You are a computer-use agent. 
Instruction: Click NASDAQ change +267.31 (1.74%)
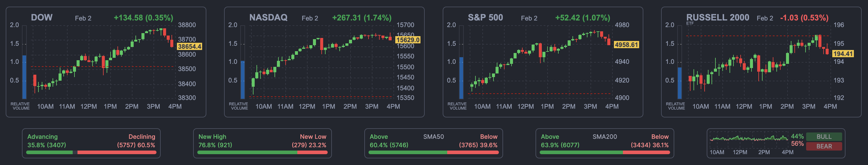(362, 17)
